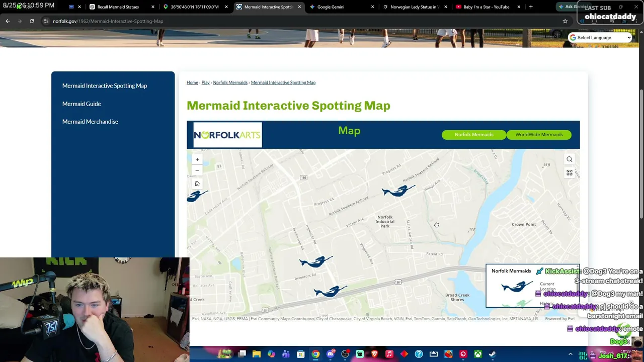The height and width of the screenshot is (362, 644).
Task: Open Microsoft Teams from the taskbar
Action: pos(286,354)
